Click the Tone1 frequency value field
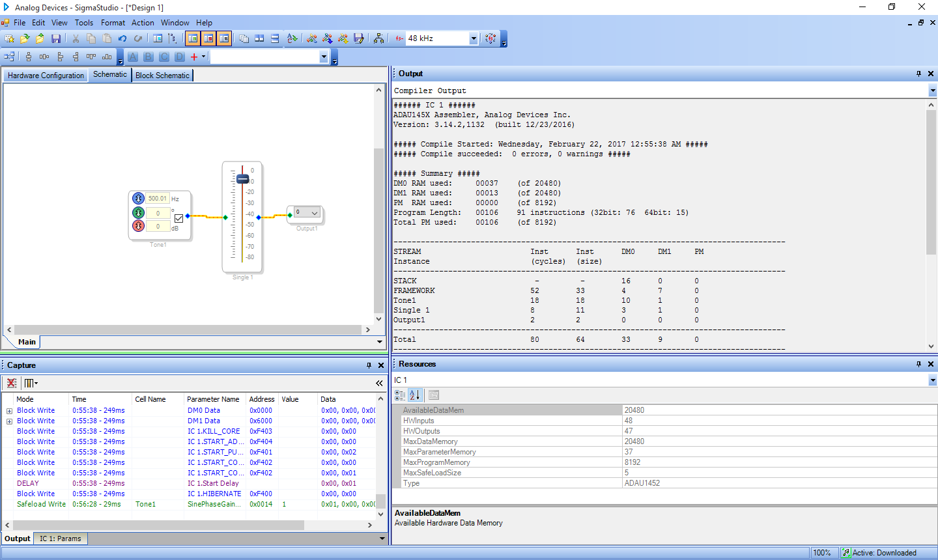Viewport: 938px width, 560px height. click(157, 199)
